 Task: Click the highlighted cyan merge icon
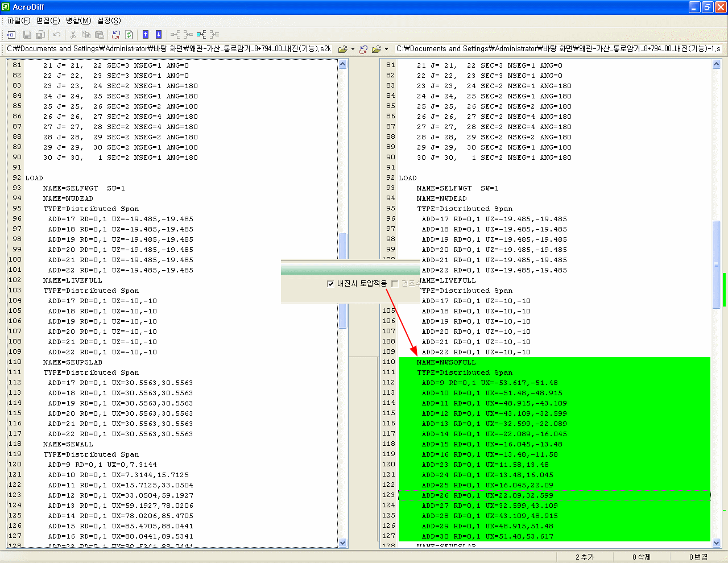(x=201, y=35)
